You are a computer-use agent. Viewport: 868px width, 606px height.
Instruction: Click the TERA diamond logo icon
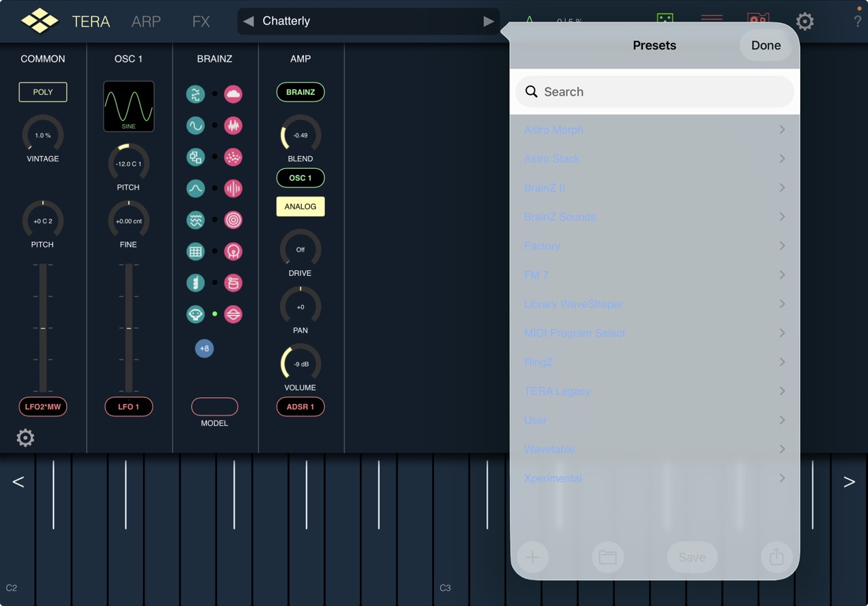(x=39, y=21)
